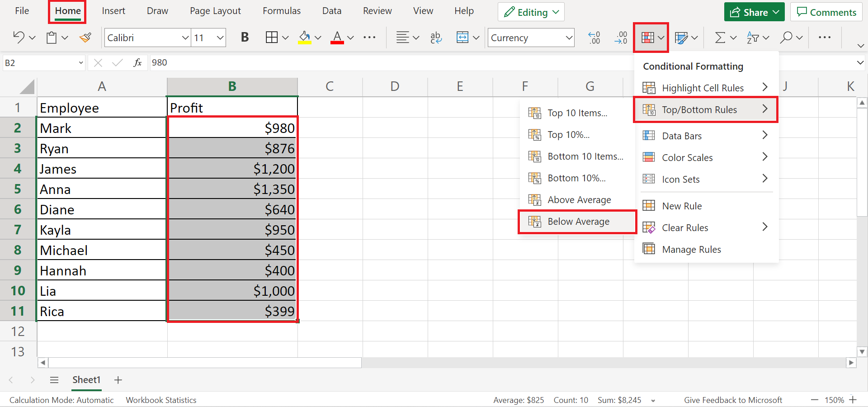Select cell B4 containing $1,200
This screenshot has width=868, height=407.
[232, 169]
